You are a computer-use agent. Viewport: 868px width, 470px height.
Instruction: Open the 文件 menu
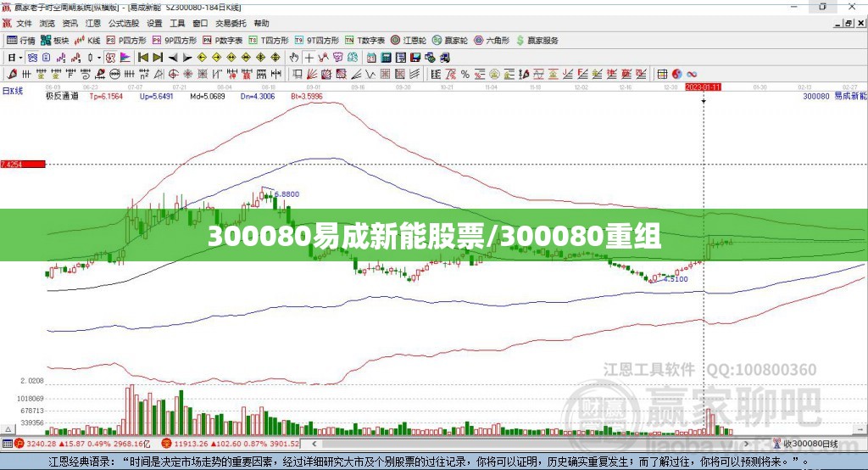pyautogui.click(x=24, y=23)
